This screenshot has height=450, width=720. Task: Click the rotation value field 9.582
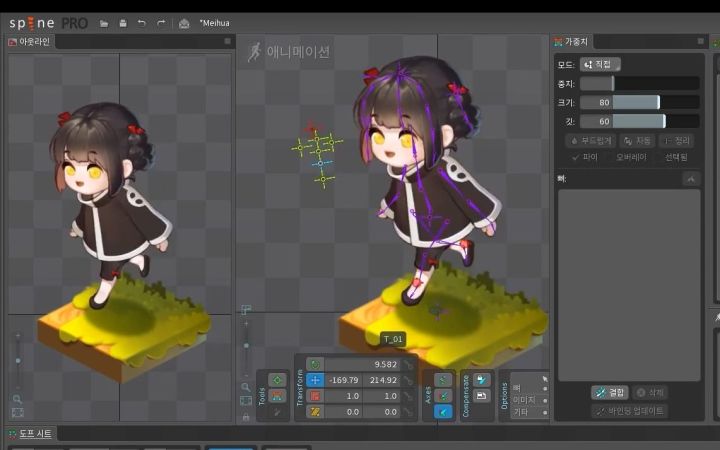click(362, 364)
